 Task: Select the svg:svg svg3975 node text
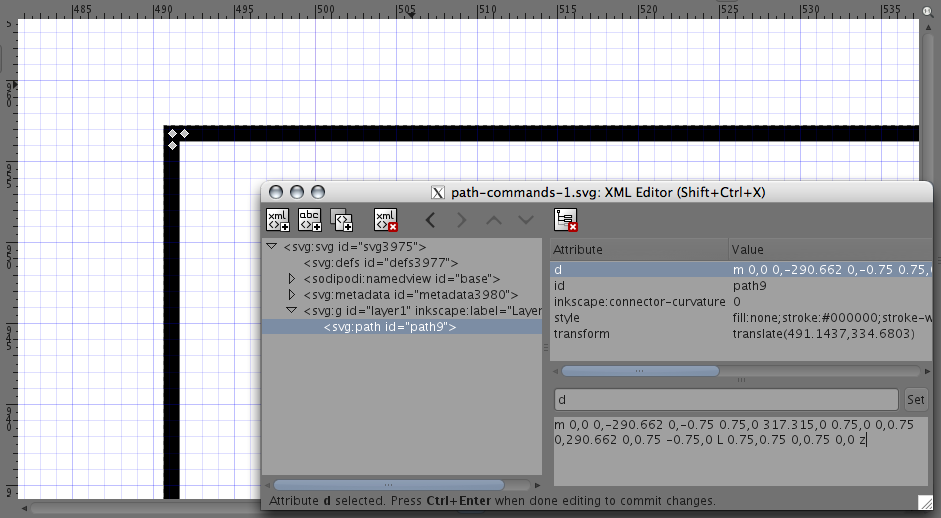[355, 247]
